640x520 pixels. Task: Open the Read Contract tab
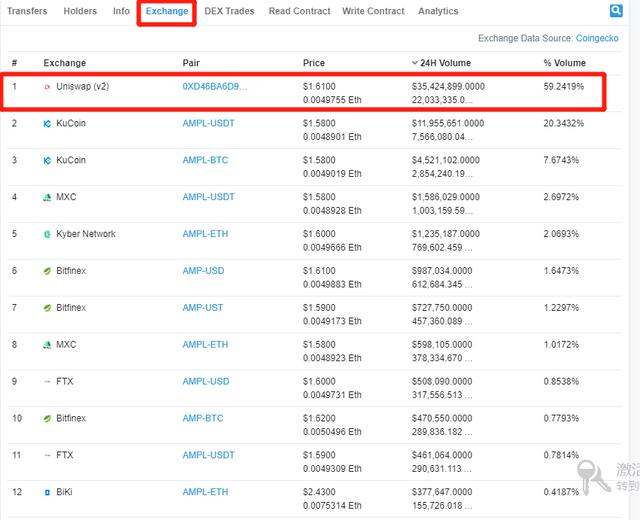coord(300,11)
